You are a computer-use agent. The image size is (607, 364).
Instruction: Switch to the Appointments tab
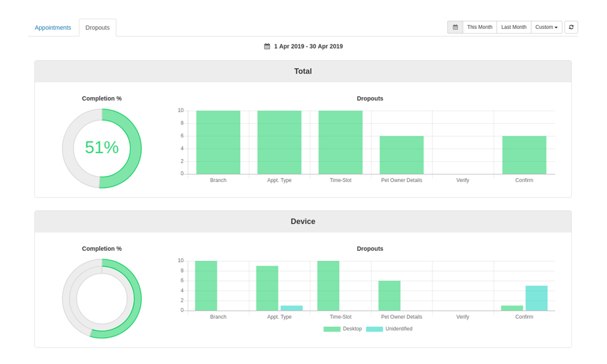pos(53,28)
